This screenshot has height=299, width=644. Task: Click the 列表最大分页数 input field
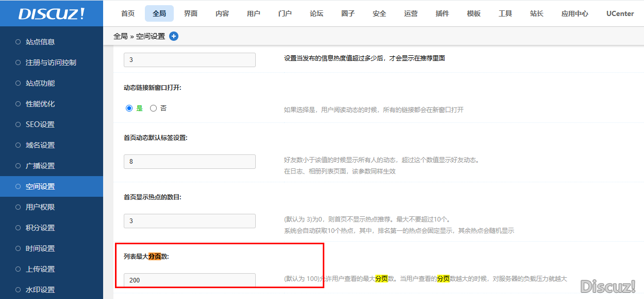(189, 280)
